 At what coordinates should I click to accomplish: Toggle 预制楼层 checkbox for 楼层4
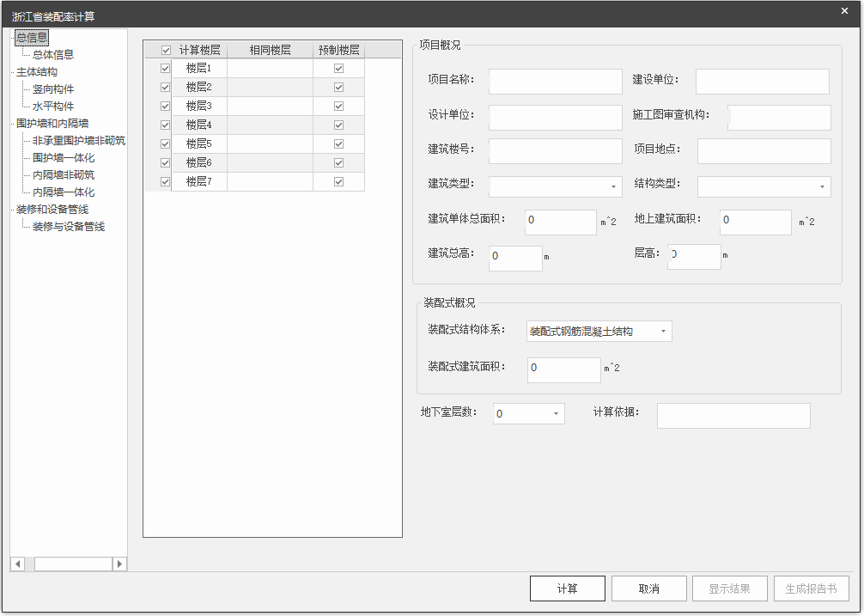point(339,125)
